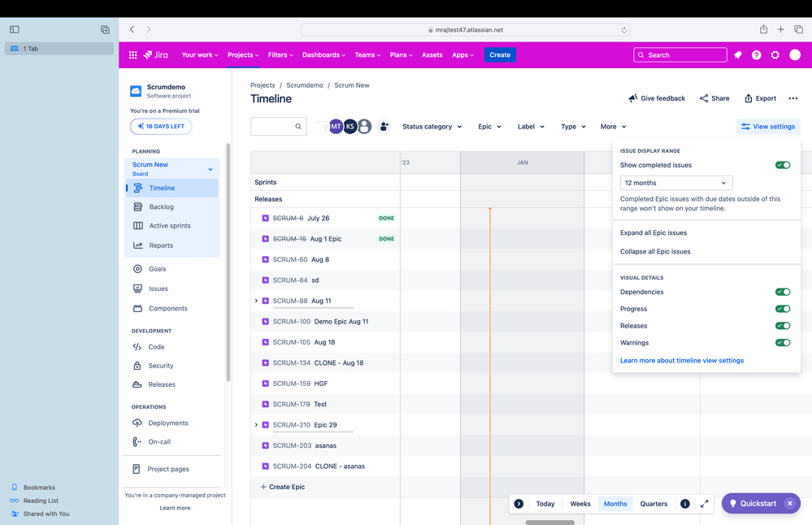Click the Jira logo
Screen dimensions: 812x525
coord(156,55)
